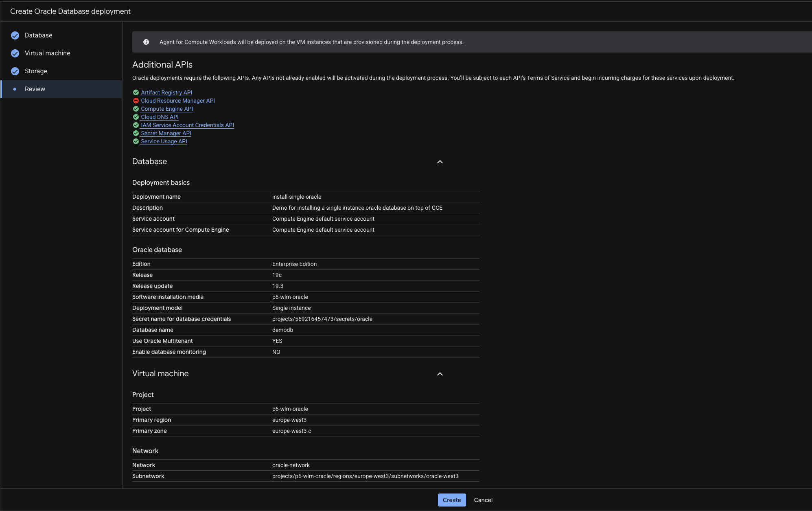Open the Secret Manager API link

tap(166, 133)
